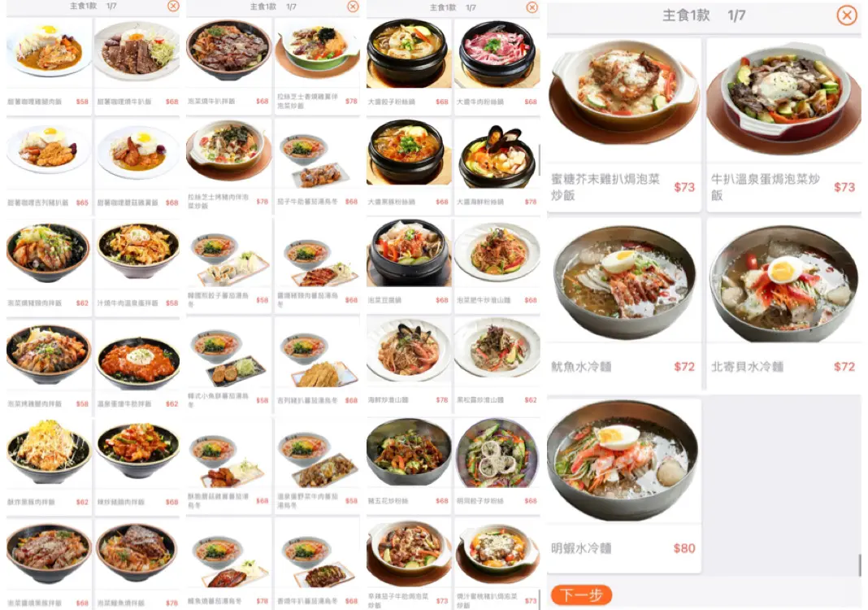Image resolution: width=868 pixels, height=610 pixels.
Task: Select 拉絲芝士香燒雞翼伴泡菜炒飯
Action: [317, 65]
